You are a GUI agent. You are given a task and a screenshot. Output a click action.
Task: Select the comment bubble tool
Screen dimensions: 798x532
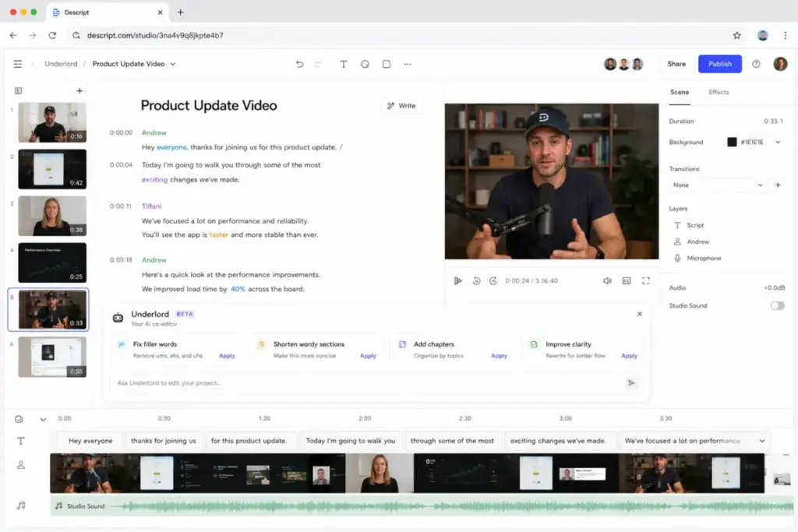point(365,64)
